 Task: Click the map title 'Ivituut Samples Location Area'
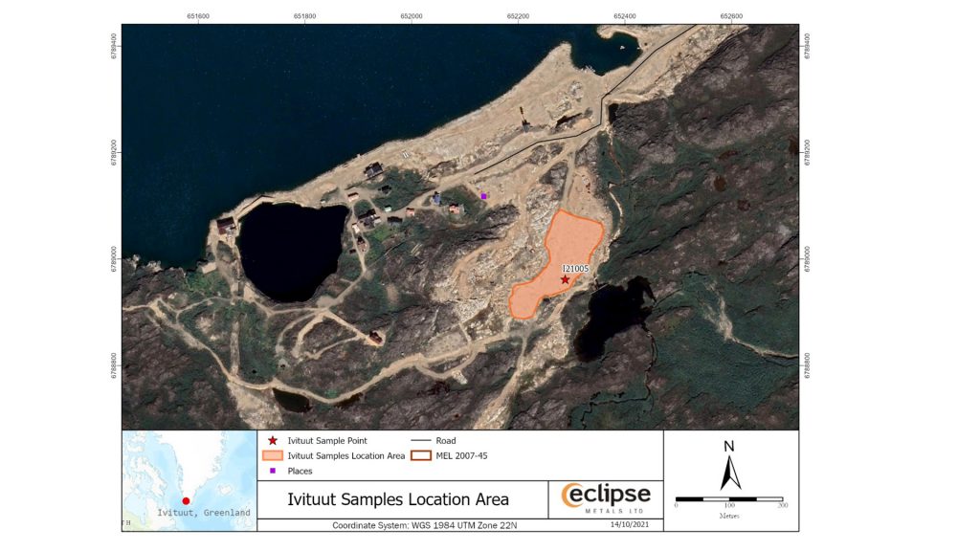coord(398,499)
